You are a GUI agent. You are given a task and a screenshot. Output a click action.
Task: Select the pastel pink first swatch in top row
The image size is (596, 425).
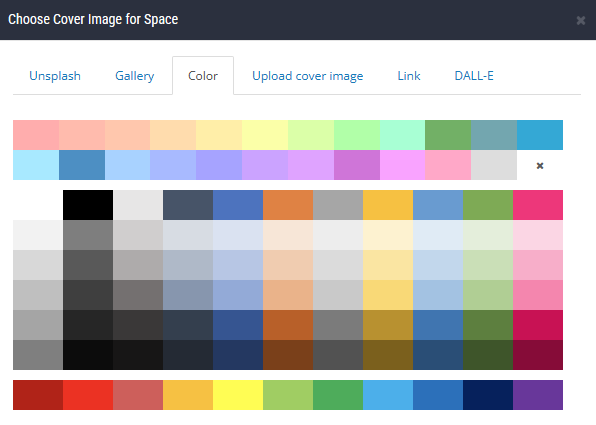(x=36, y=135)
